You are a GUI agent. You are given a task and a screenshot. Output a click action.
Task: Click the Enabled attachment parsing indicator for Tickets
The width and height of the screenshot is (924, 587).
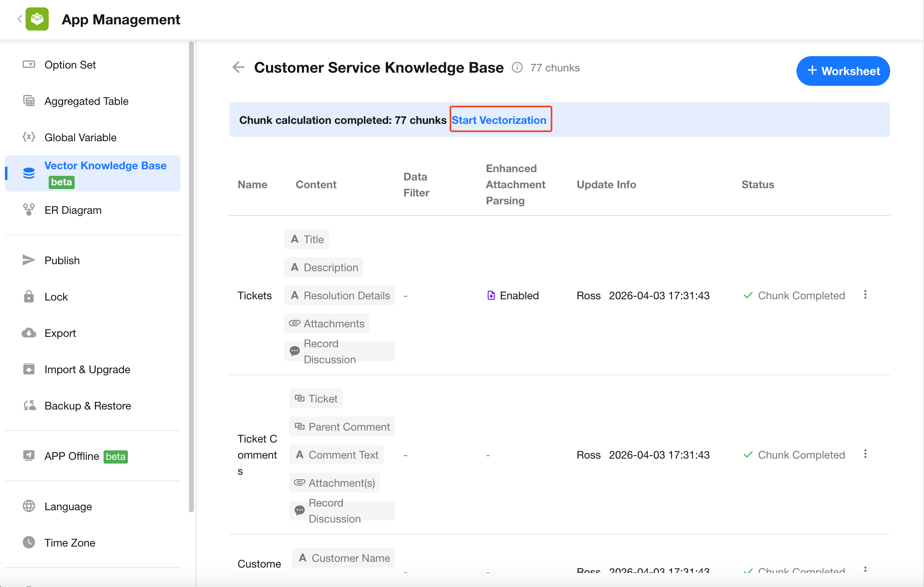513,296
